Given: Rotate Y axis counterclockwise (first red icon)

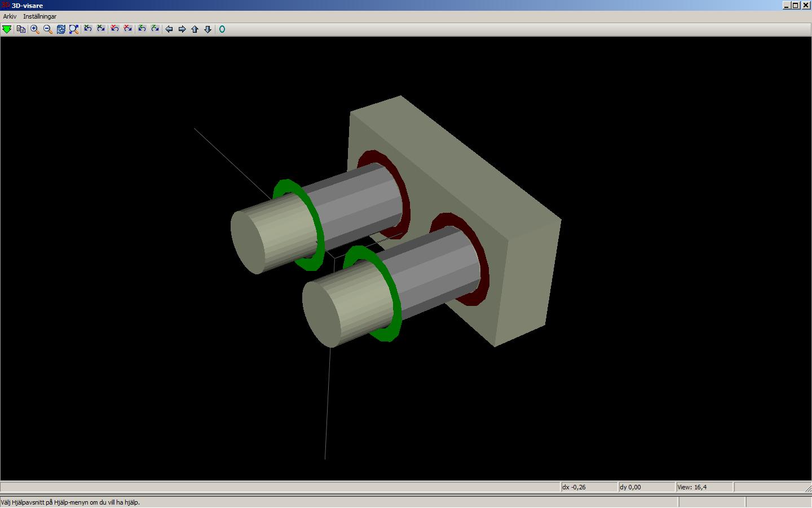Looking at the screenshot, I should 114,29.
